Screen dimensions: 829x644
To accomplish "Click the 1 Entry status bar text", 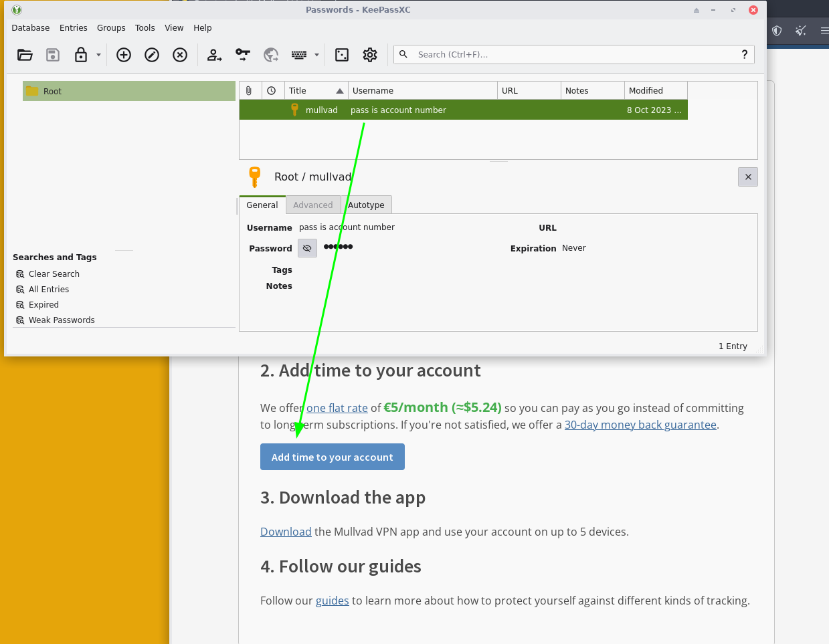I will pyautogui.click(x=733, y=346).
